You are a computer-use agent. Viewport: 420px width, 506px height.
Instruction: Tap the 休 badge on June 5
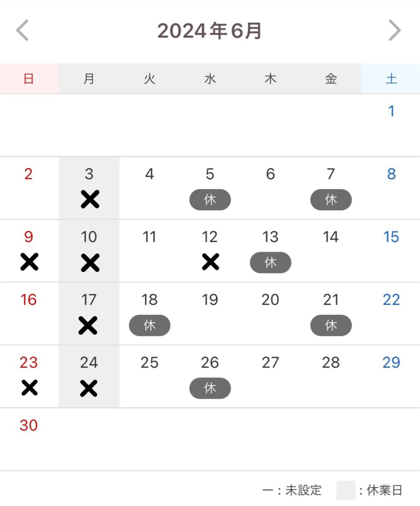click(x=210, y=200)
